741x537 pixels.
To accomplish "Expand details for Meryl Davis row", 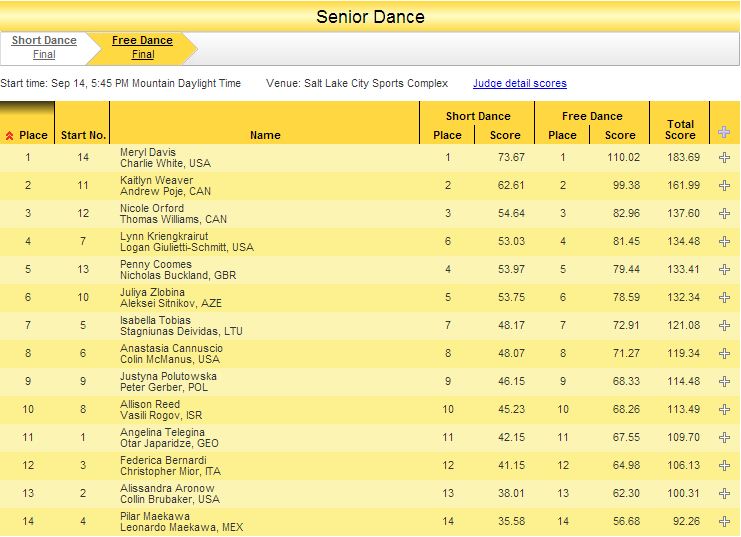I will point(724,157).
